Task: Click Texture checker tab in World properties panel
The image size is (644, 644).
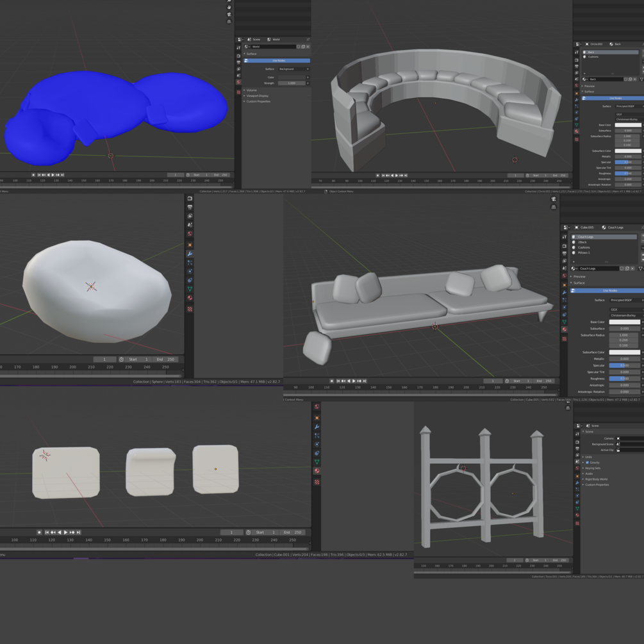Action: pyautogui.click(x=238, y=92)
